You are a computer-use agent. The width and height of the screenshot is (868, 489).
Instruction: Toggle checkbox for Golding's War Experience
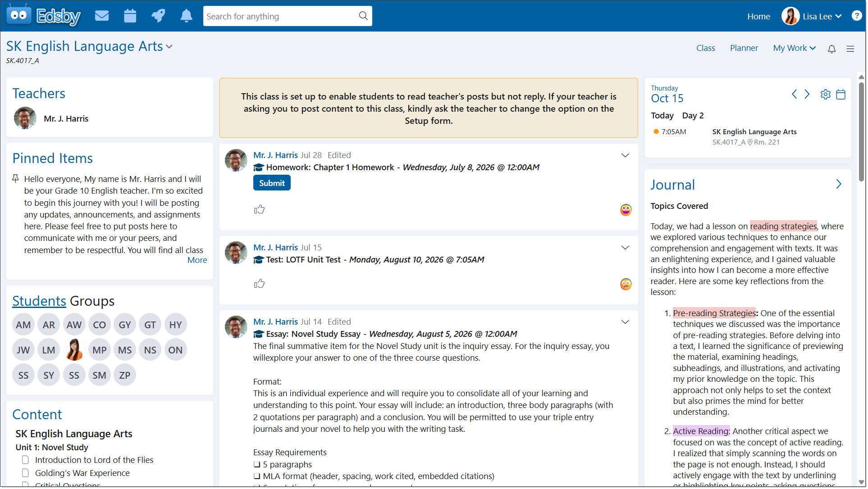[x=25, y=473]
